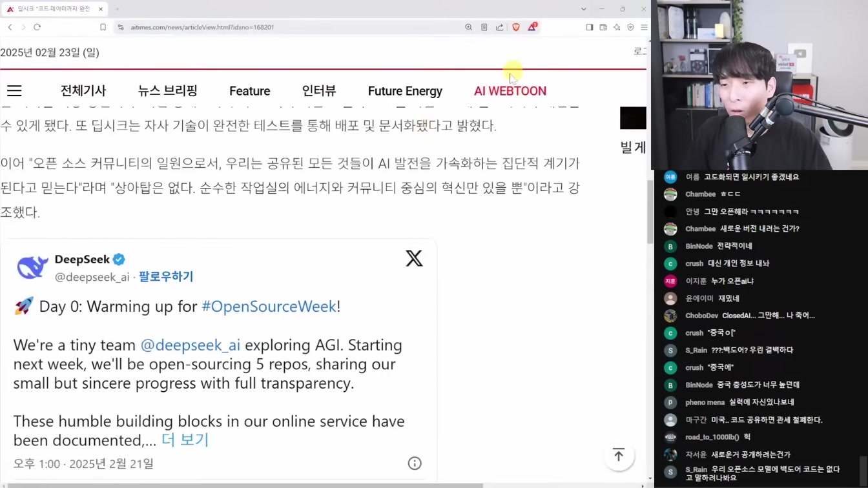Open the Leo AI sparkle icon
The image size is (868, 488).
click(x=617, y=27)
